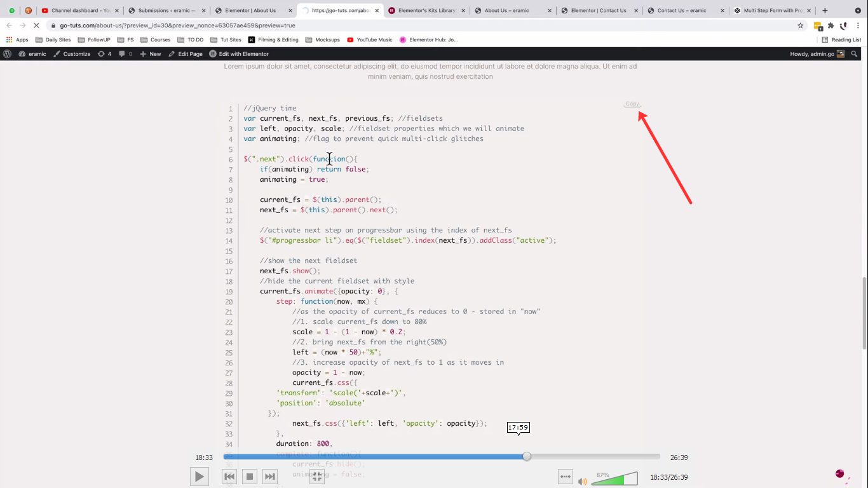
Task: Bookmark this page with the star icon
Action: coord(801,25)
